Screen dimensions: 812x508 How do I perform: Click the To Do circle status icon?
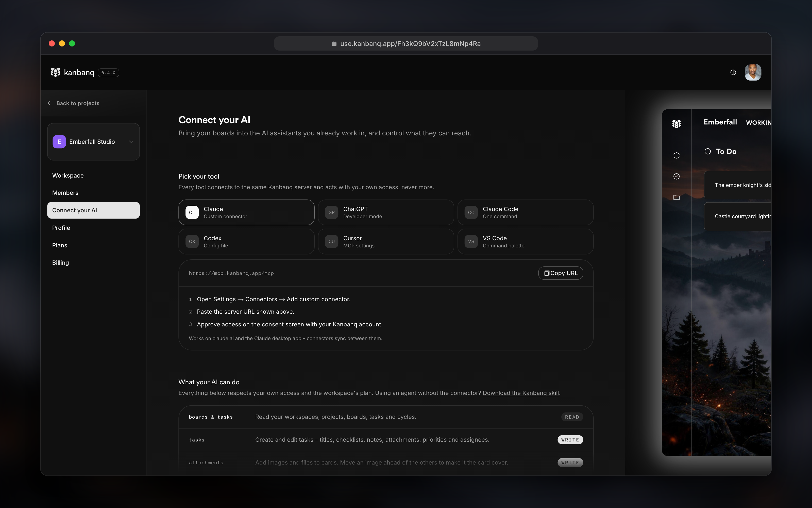coord(708,151)
